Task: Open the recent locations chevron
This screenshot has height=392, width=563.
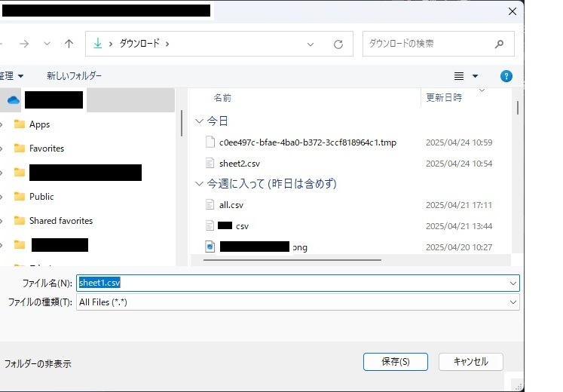Action: click(47, 44)
